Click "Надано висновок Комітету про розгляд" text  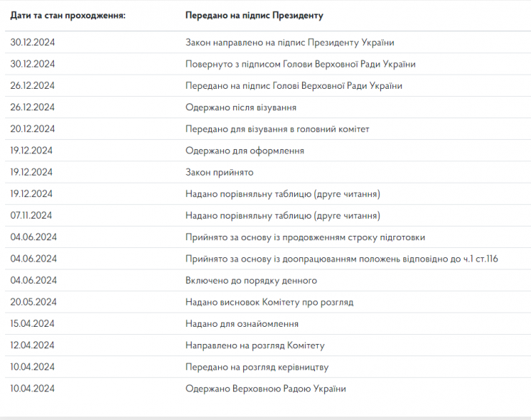point(269,302)
